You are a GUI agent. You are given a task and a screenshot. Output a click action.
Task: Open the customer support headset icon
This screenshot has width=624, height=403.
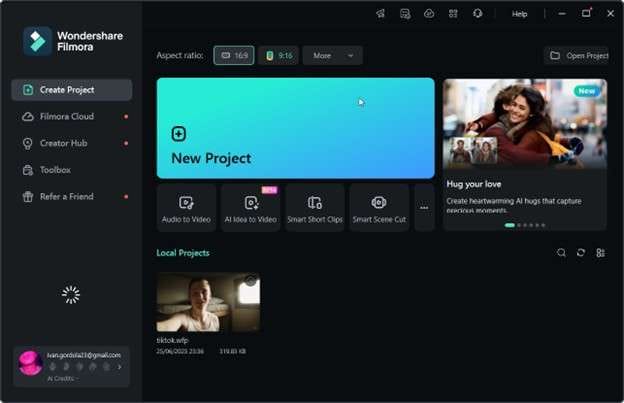[x=478, y=14]
